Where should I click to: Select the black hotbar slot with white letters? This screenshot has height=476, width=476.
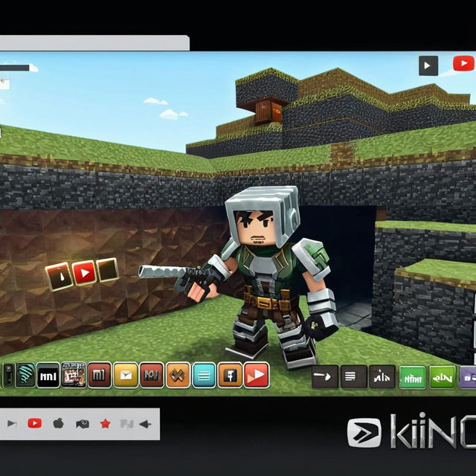[48, 376]
